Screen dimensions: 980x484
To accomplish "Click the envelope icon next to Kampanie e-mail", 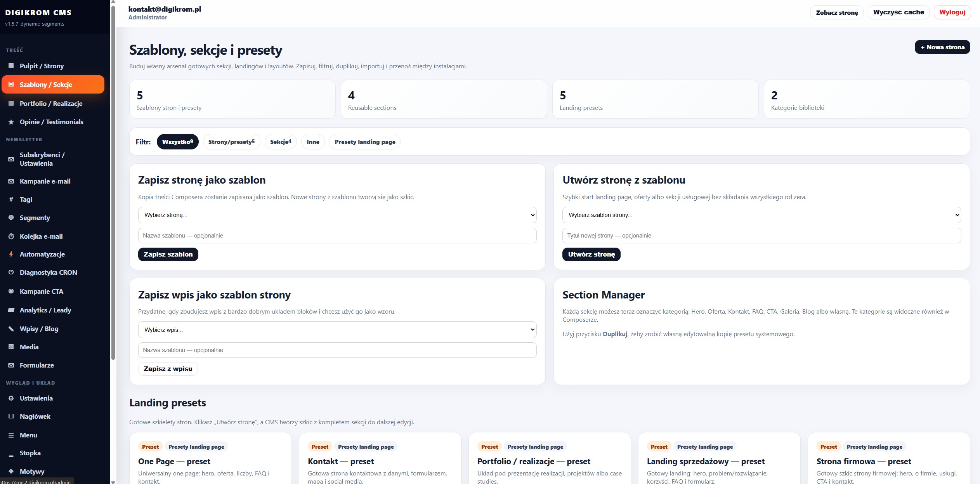I will 11,181.
